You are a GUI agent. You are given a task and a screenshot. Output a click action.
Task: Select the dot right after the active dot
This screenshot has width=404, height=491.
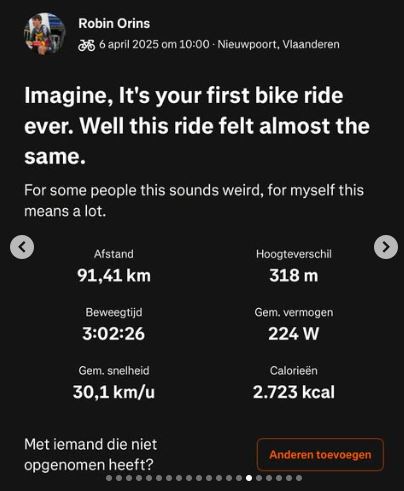(x=259, y=478)
